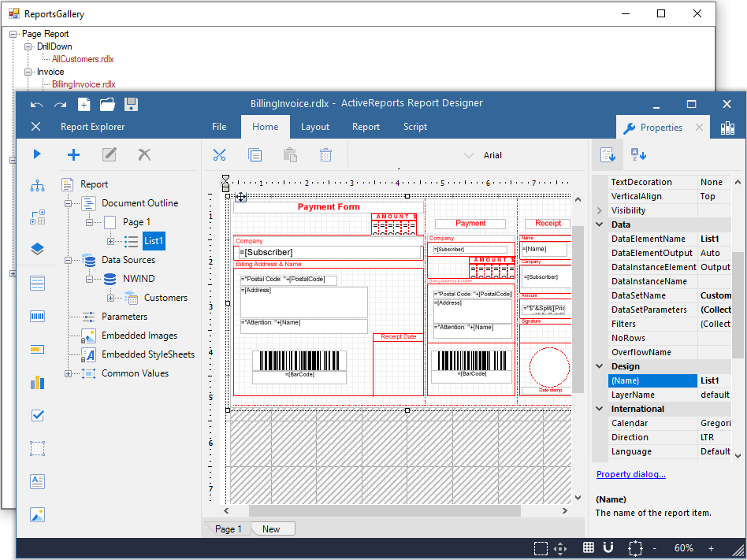Select the Page 1 bottom tab
747x560 pixels.
[229, 529]
